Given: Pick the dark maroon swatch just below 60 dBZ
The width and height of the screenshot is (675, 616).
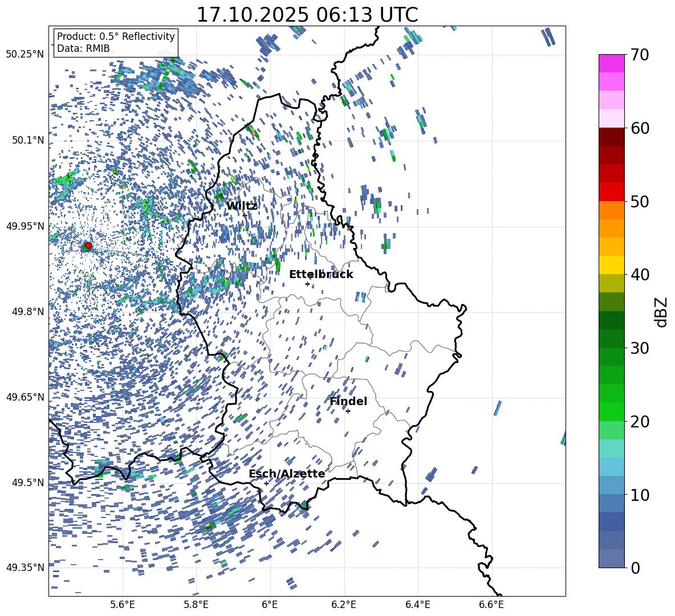Looking at the screenshot, I should click(x=612, y=137).
